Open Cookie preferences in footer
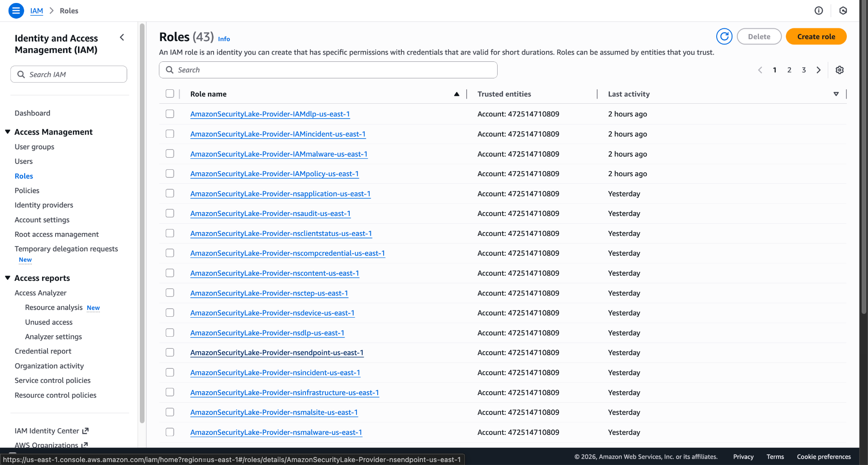Image resolution: width=868 pixels, height=465 pixels. pos(823,457)
